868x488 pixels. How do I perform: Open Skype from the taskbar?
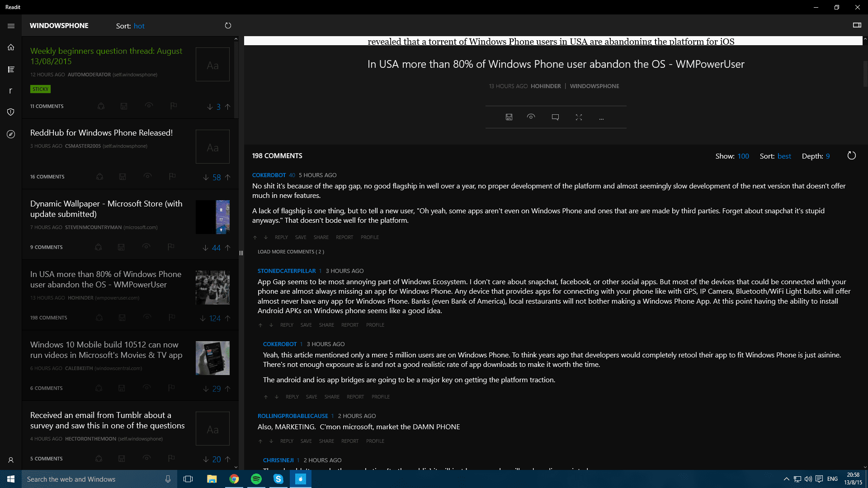278,479
